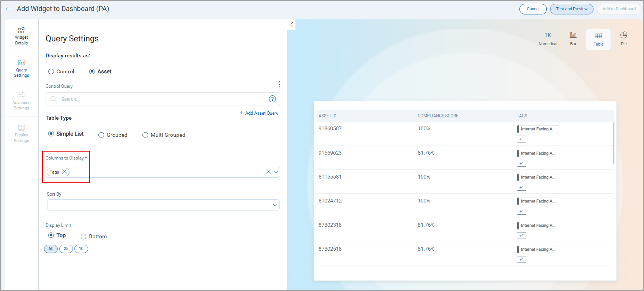Expand +1 tags for asset 91860587

(x=521, y=139)
